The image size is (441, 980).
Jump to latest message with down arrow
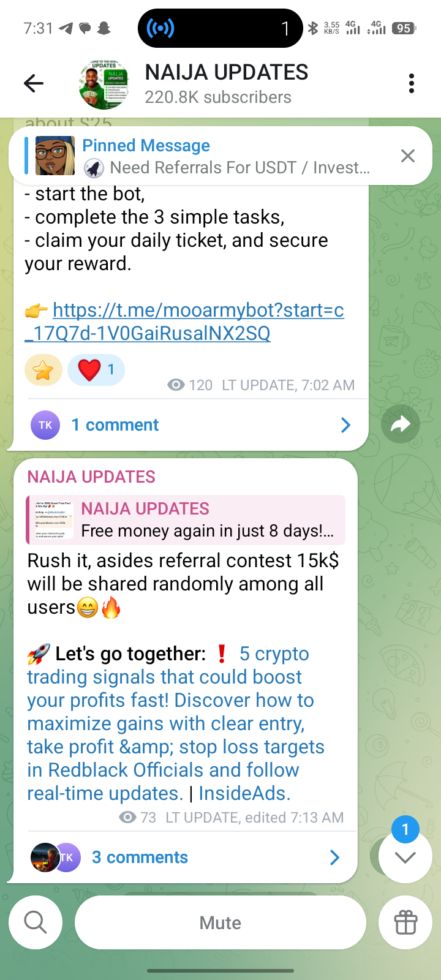(405, 856)
